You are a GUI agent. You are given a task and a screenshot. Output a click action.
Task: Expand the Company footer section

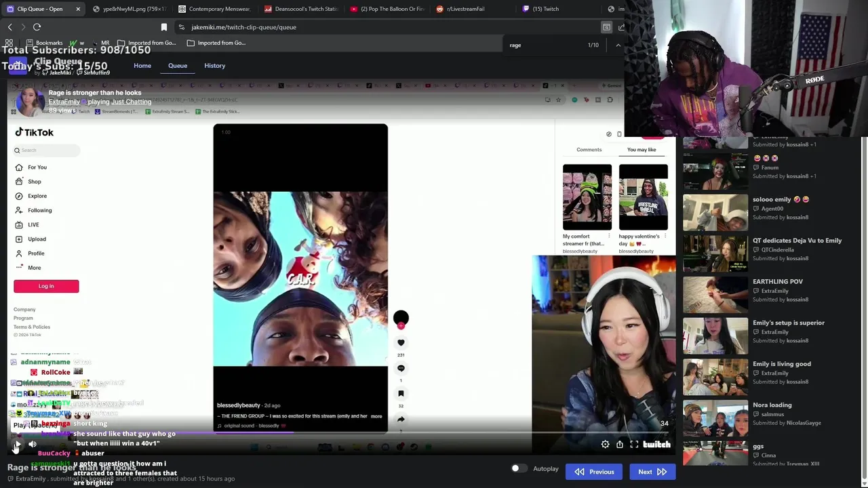(x=24, y=309)
